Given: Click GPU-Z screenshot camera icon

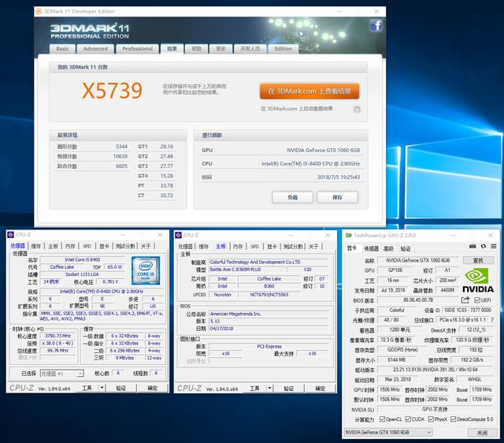Looking at the screenshot, I should [x=472, y=247].
